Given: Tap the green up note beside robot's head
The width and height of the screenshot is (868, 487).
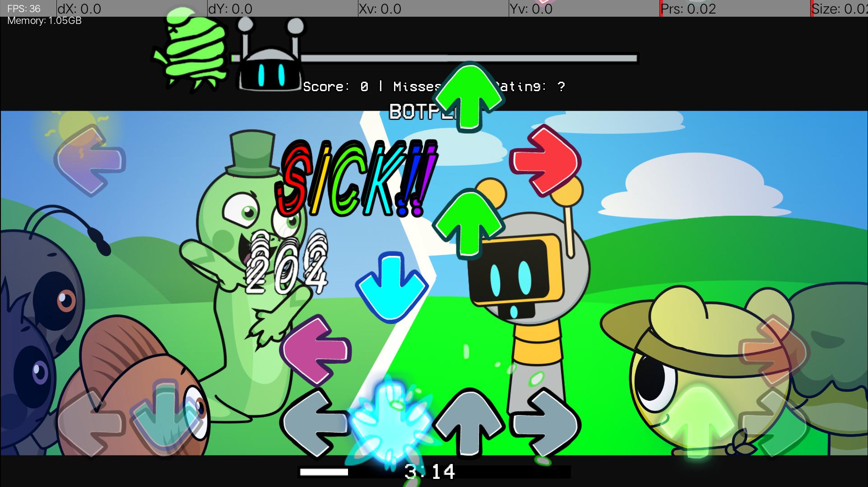Looking at the screenshot, I should click(469, 224).
